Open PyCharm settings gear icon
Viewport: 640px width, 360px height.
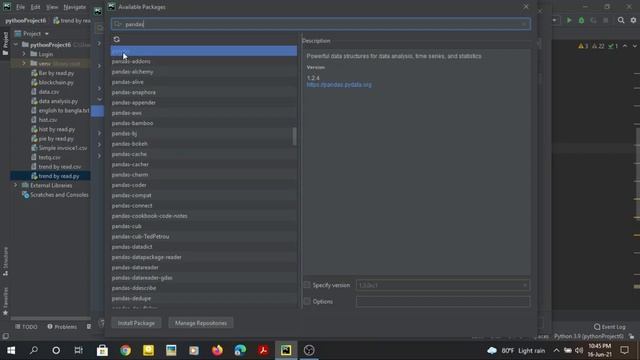click(x=633, y=20)
